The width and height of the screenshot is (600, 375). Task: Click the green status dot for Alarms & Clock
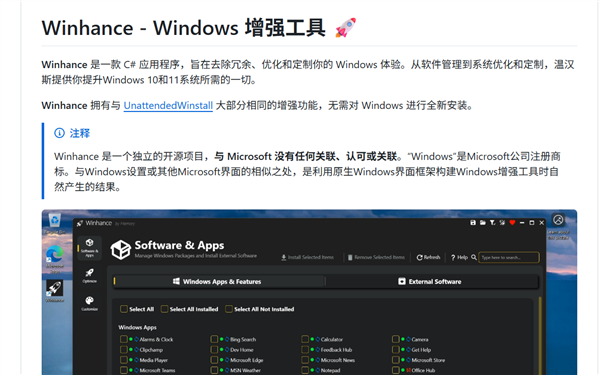[x=131, y=339]
